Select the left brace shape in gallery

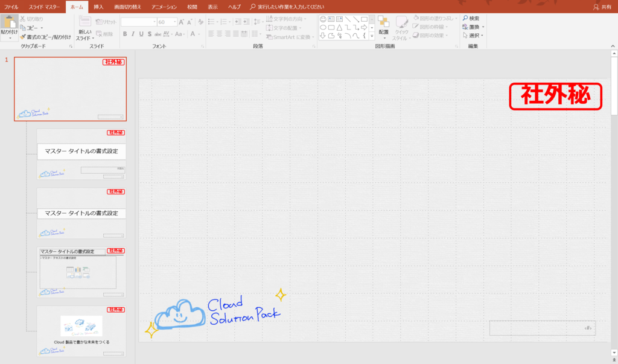364,36
